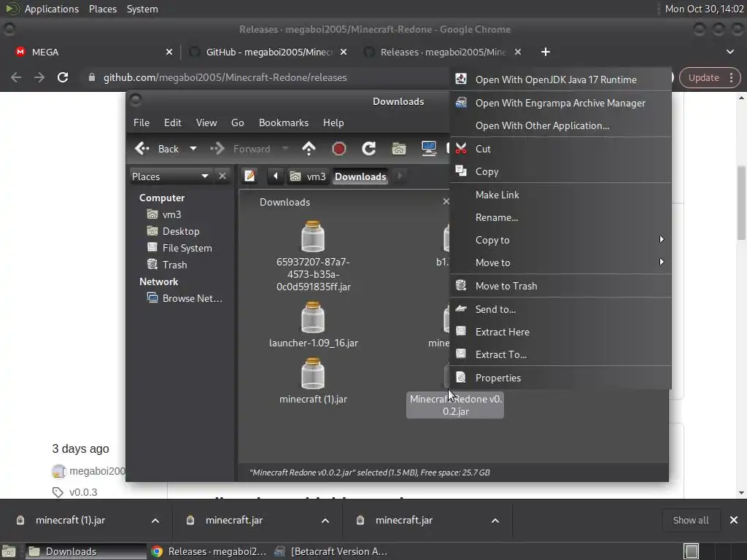Open the Back history dropdown arrow
The width and height of the screenshot is (747, 560).
[193, 149]
